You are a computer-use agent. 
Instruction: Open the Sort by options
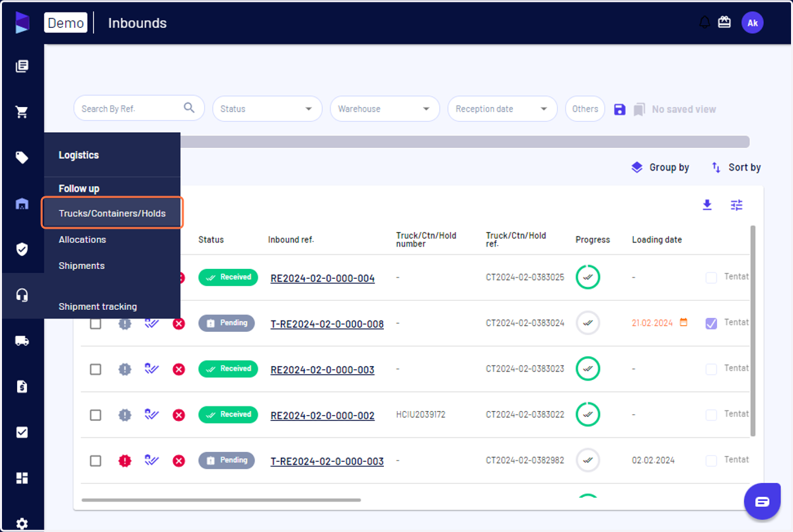tap(736, 167)
